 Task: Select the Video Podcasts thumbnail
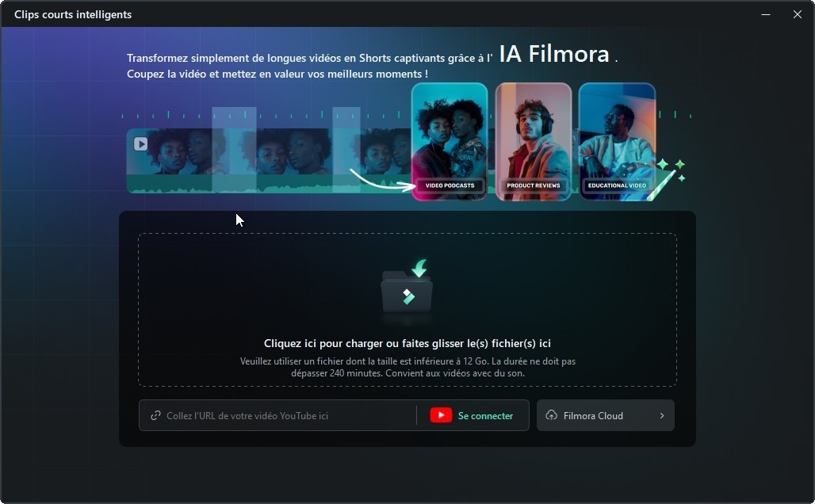tap(450, 141)
